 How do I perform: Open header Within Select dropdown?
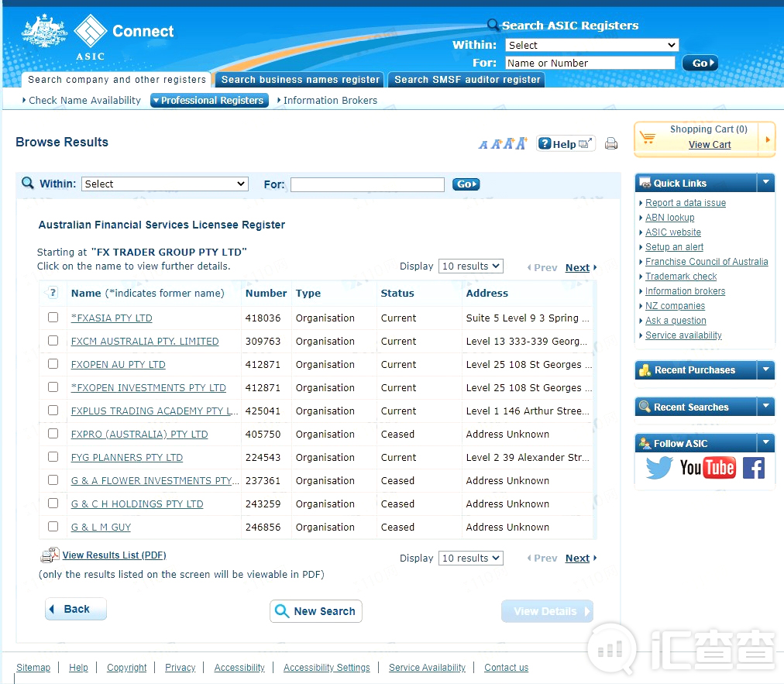click(x=592, y=45)
